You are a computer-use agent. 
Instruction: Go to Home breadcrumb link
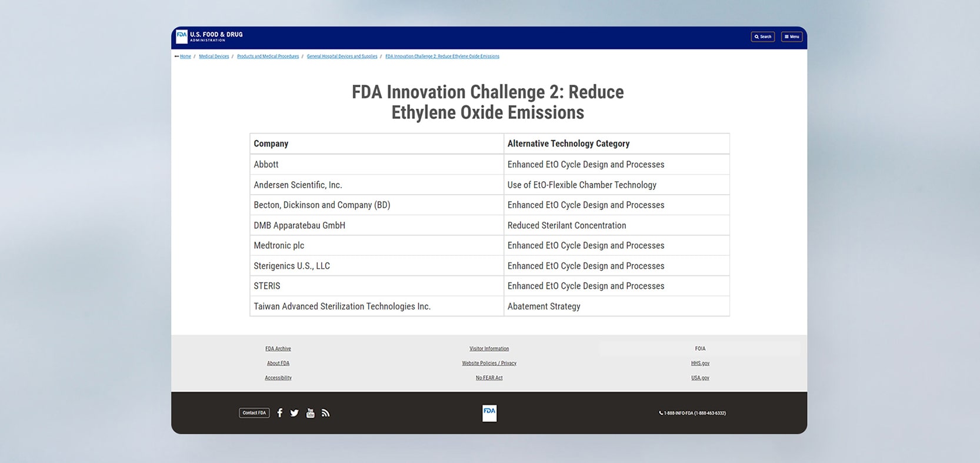tap(185, 56)
